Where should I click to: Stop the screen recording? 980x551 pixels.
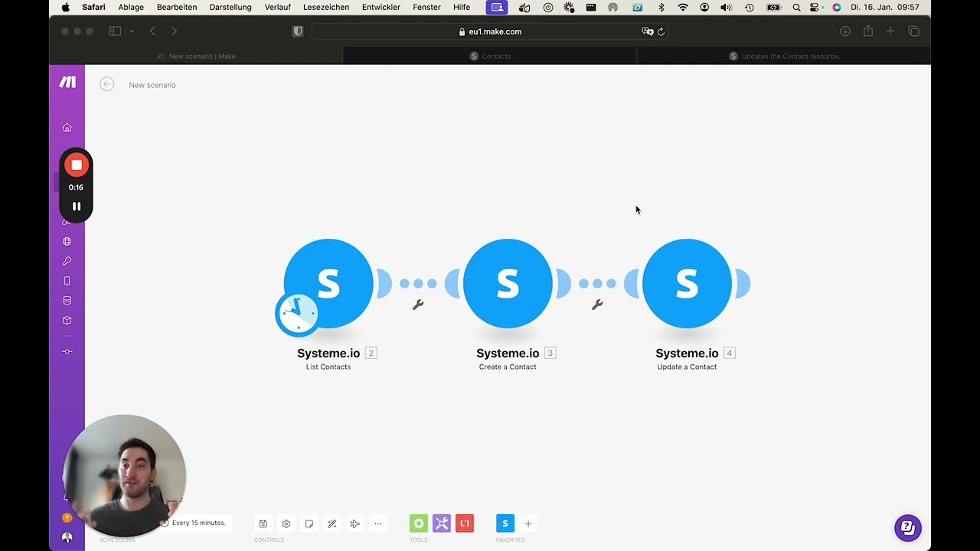(x=77, y=165)
